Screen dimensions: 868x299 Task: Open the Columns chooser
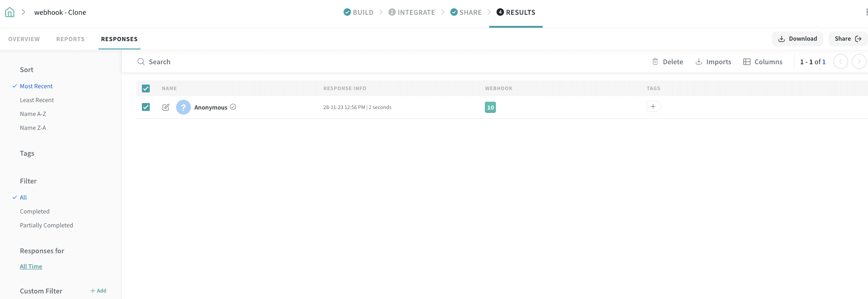[763, 62]
